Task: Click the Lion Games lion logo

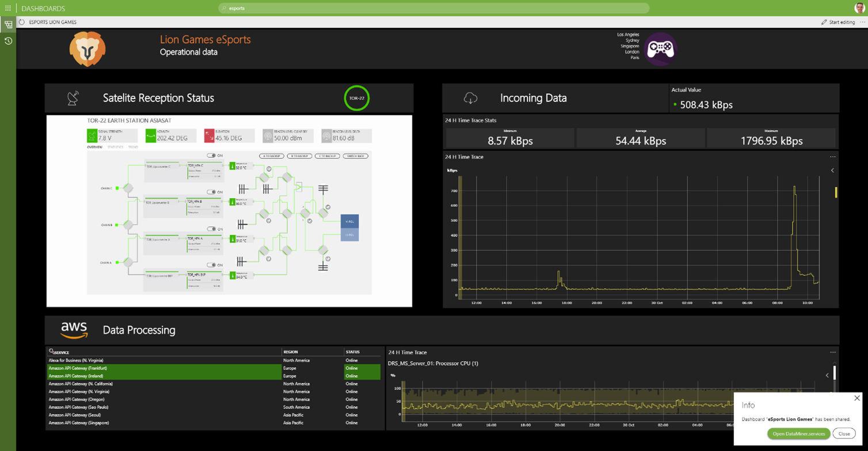Action: 87,49
